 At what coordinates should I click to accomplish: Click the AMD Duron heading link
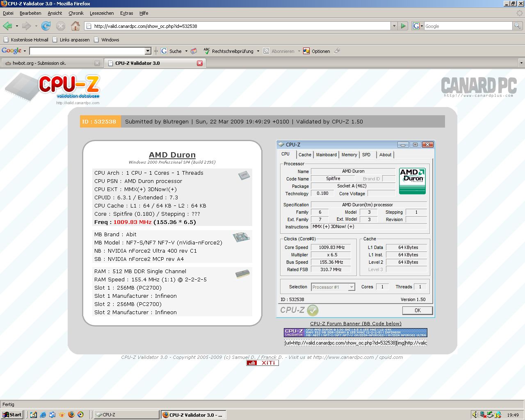click(x=172, y=155)
